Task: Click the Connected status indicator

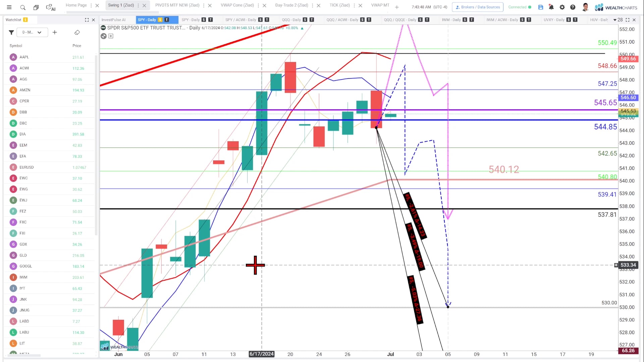Action: tap(520, 7)
